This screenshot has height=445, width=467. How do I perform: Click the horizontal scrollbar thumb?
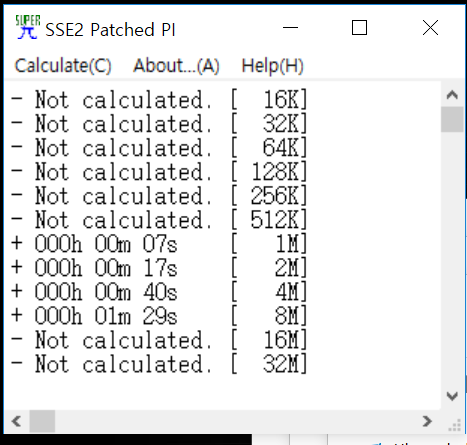point(42,421)
